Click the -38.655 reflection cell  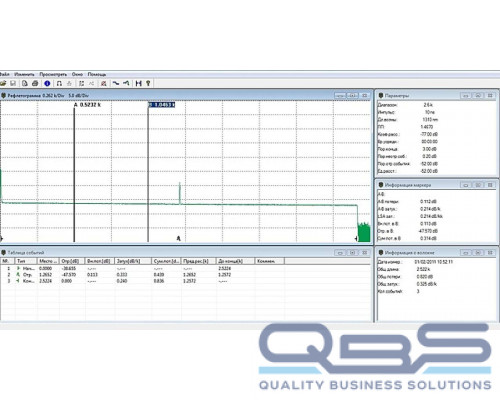click(x=69, y=268)
